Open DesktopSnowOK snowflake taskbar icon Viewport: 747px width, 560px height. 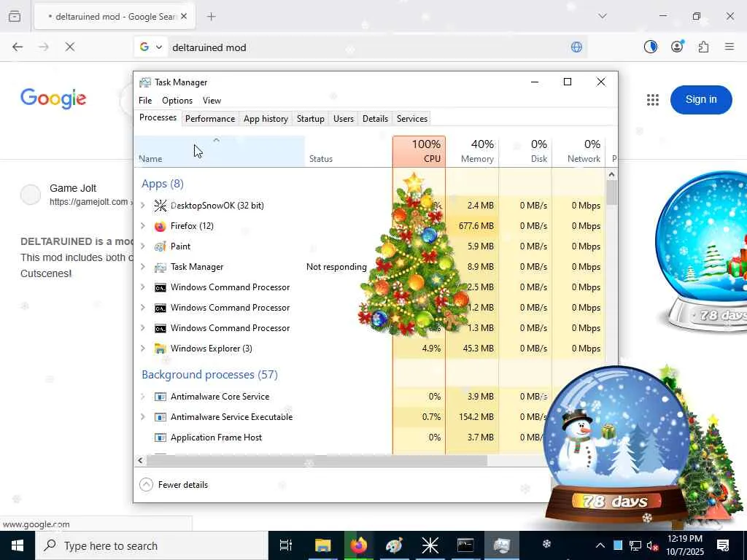(x=430, y=545)
